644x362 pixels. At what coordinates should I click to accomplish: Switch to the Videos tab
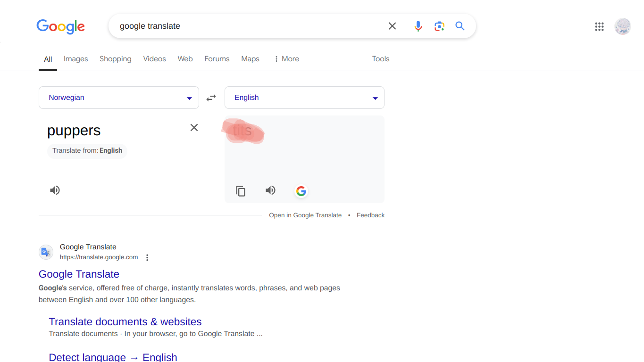click(x=154, y=59)
